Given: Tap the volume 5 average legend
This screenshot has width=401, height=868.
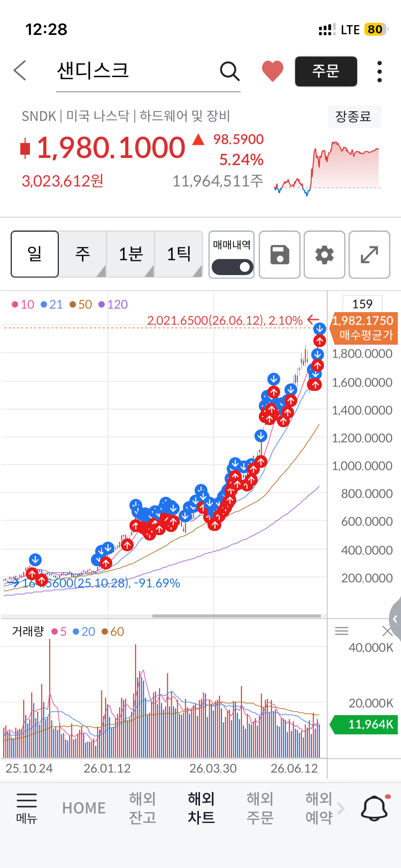Looking at the screenshot, I should tap(59, 631).
